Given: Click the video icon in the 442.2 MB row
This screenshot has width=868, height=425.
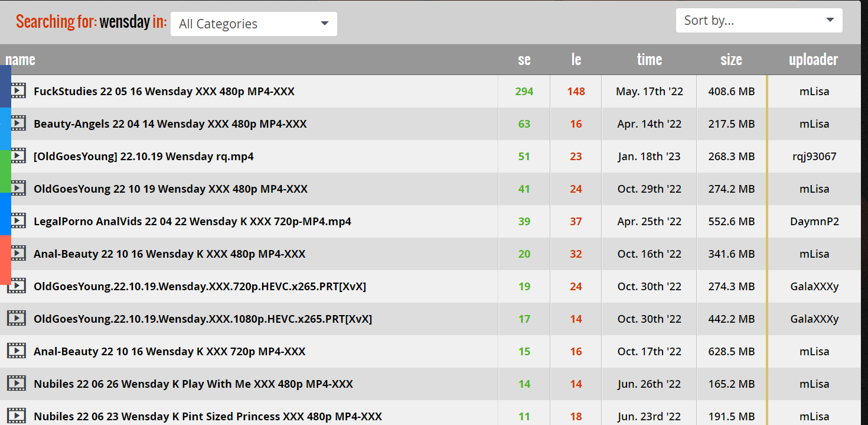Looking at the screenshot, I should coord(17,319).
